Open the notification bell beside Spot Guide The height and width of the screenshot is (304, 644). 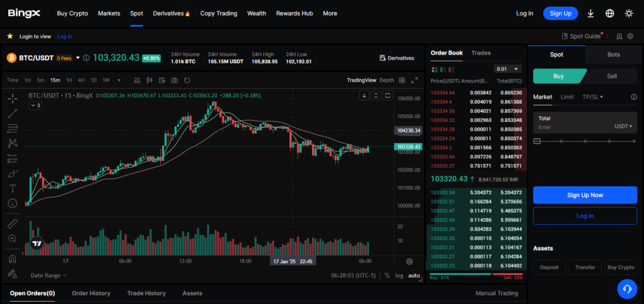point(619,36)
